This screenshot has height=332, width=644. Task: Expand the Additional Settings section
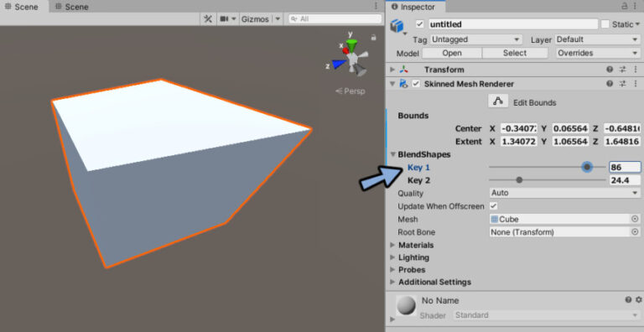point(392,283)
